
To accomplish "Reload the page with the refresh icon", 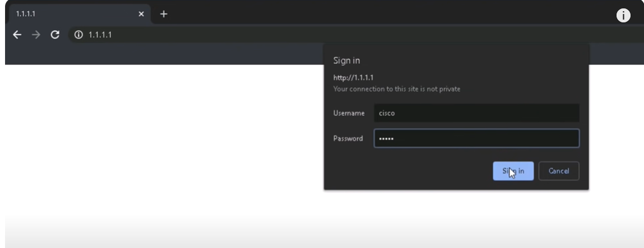I will coord(55,35).
